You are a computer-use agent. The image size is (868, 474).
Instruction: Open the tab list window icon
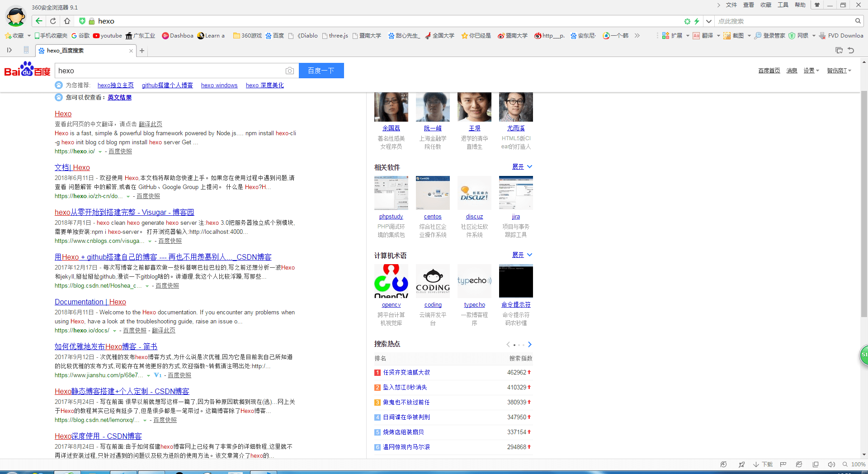coord(839,50)
